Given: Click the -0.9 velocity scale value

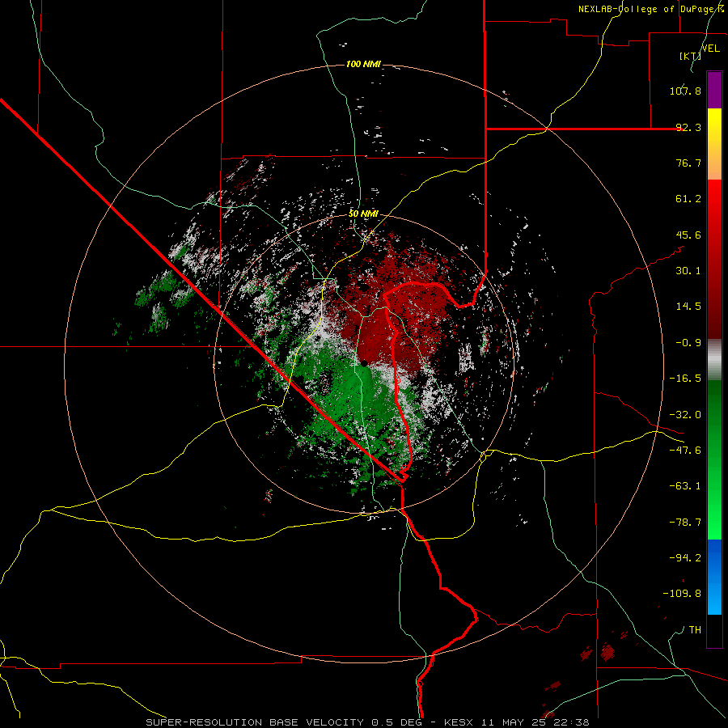Looking at the screenshot, I should 688,343.
